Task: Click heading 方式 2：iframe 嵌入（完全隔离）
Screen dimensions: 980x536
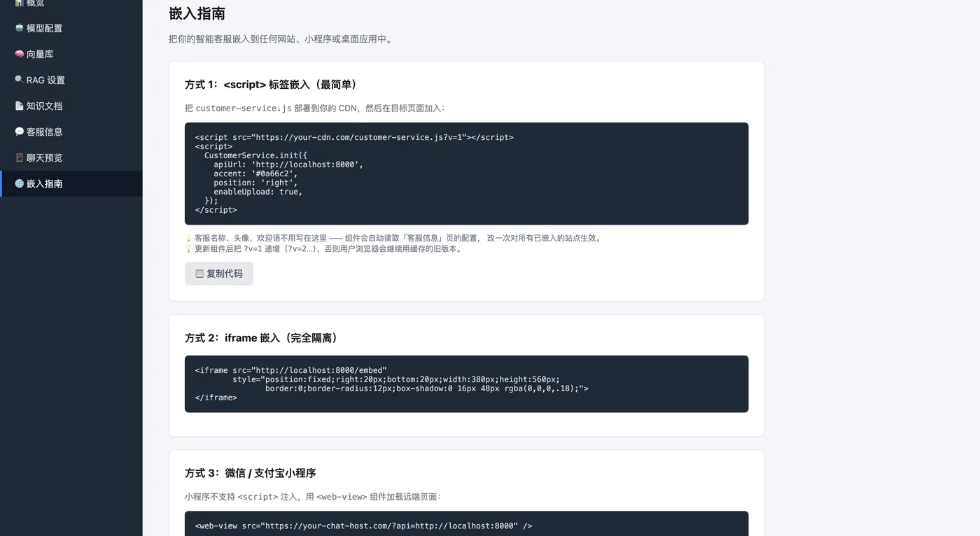Action: coord(263,338)
